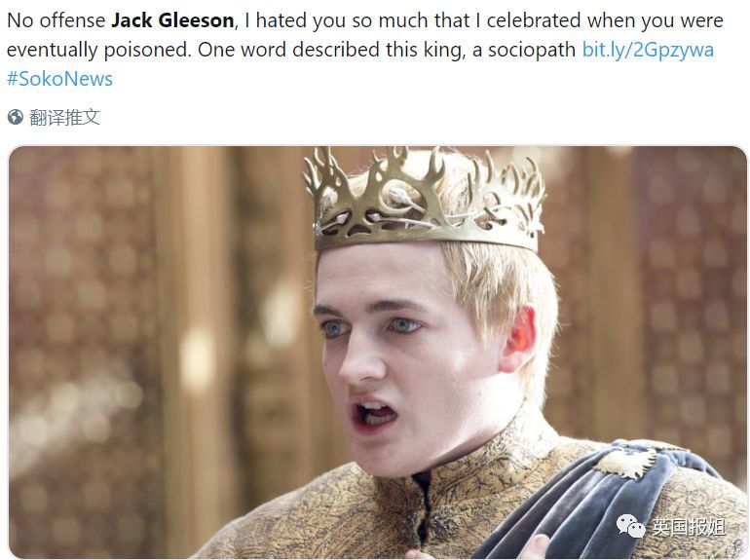Click the bold Jack Gleeson name
This screenshot has height=560, width=750.
pos(172,20)
